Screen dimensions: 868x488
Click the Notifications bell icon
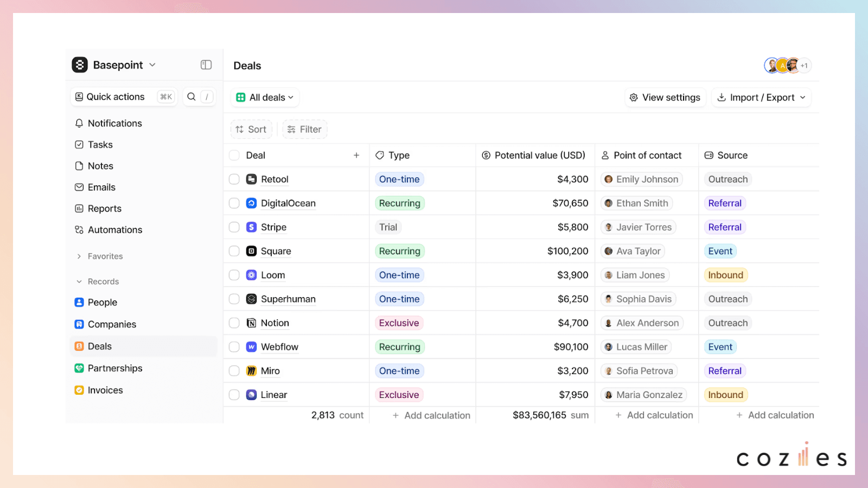pos(79,124)
